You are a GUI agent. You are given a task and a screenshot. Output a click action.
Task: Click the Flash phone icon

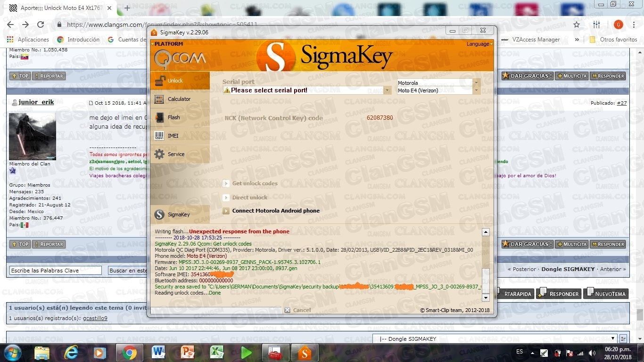[159, 117]
